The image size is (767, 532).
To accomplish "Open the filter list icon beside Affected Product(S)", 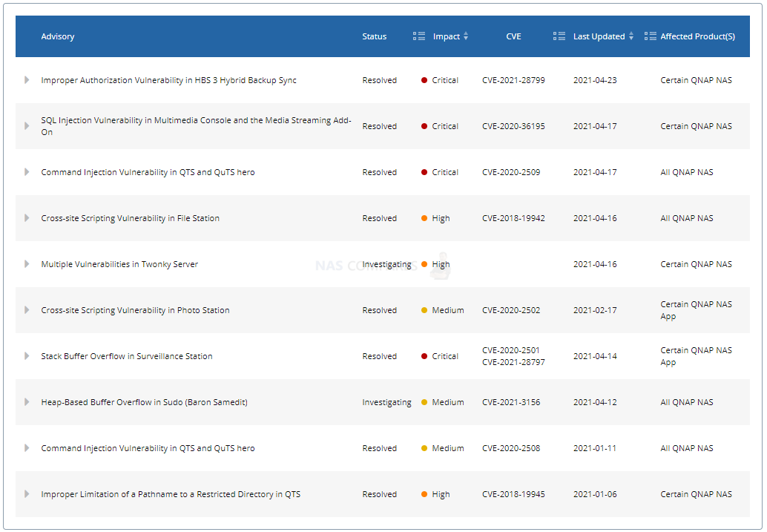I will tap(650, 36).
